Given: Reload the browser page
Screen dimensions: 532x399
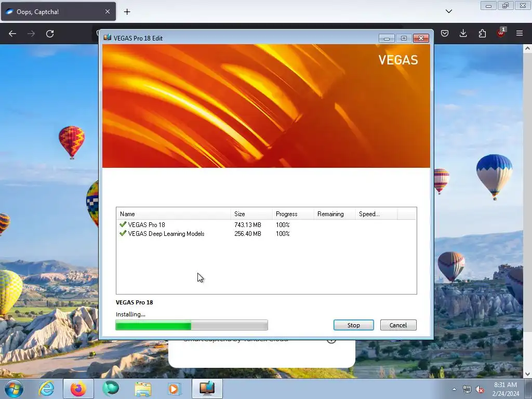Looking at the screenshot, I should [x=50, y=34].
